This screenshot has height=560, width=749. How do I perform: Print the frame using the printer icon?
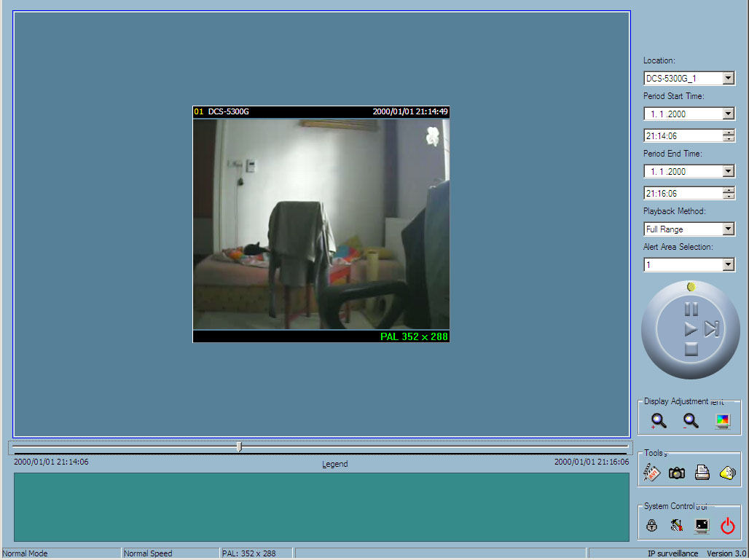702,473
